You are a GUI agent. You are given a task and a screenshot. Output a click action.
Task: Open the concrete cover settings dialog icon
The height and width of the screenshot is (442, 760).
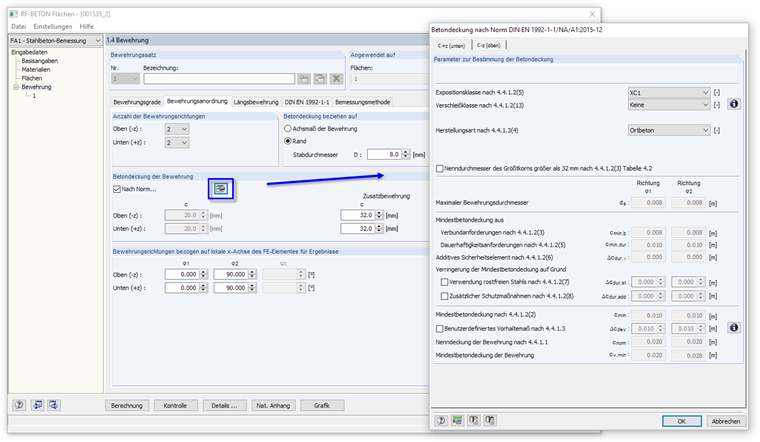[x=221, y=189]
